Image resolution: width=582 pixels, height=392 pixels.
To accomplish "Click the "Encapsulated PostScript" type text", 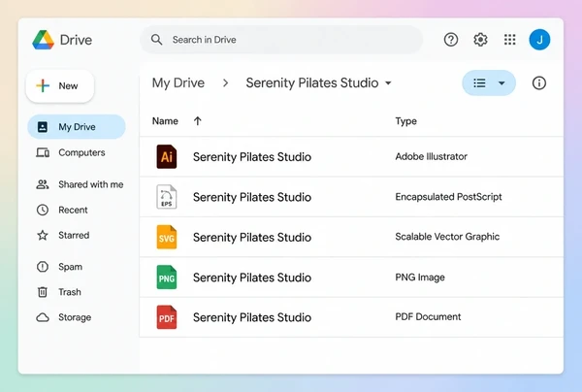I will (x=448, y=197).
